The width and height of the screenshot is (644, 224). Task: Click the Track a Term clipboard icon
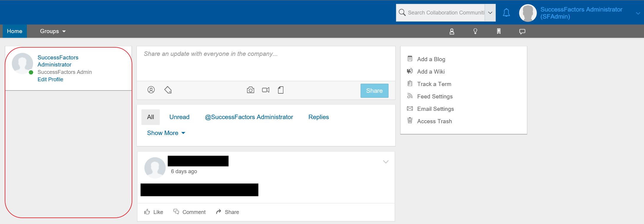point(410,83)
